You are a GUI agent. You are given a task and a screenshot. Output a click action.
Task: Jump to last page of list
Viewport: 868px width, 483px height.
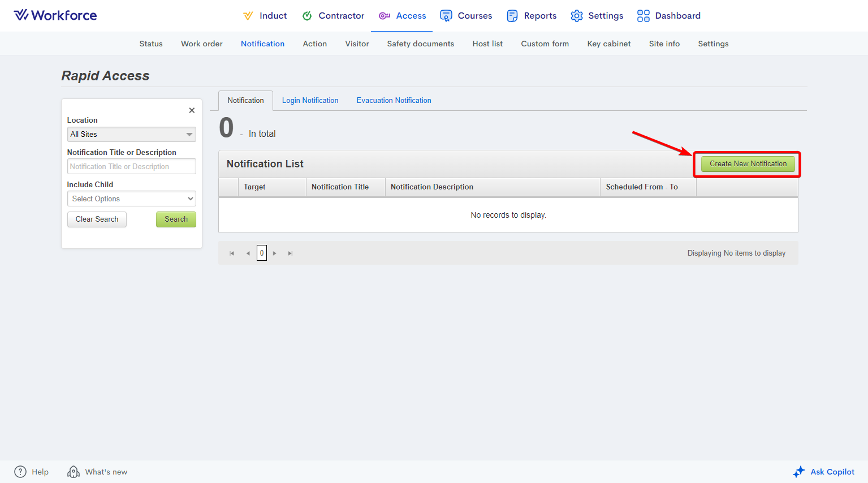point(290,253)
